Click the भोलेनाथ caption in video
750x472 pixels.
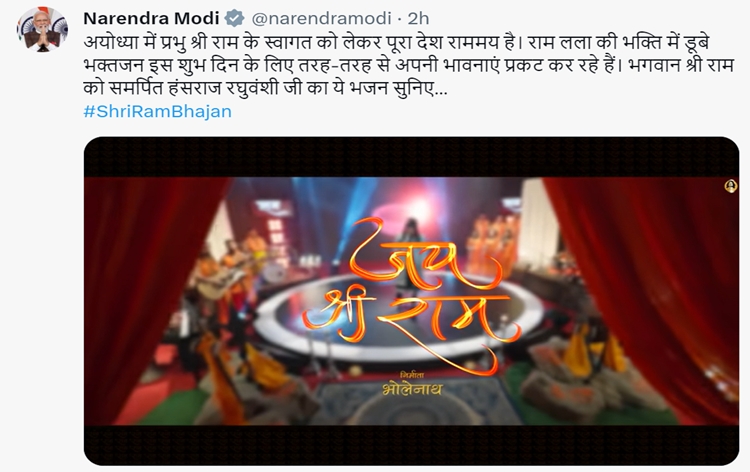[412, 389]
